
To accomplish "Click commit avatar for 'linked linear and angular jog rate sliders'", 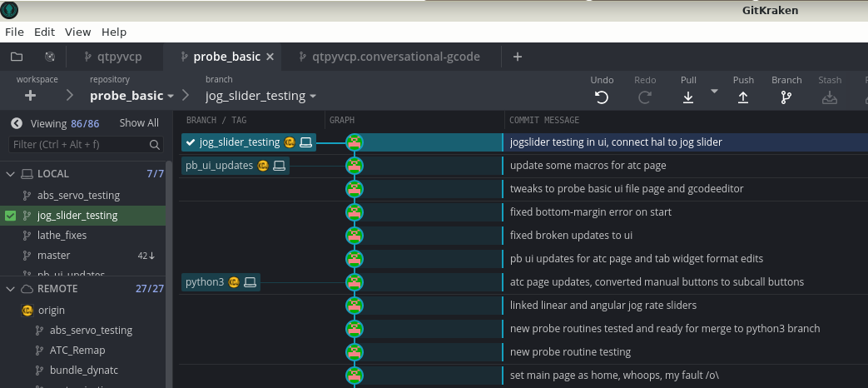I will pos(355,305).
